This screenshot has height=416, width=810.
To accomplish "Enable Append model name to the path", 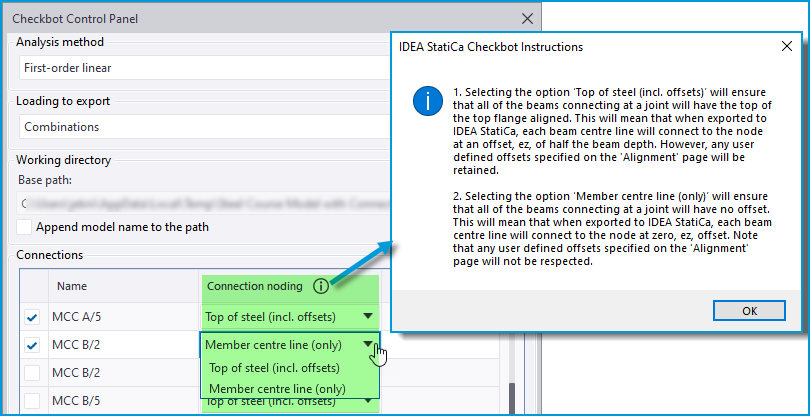I will click(x=24, y=227).
